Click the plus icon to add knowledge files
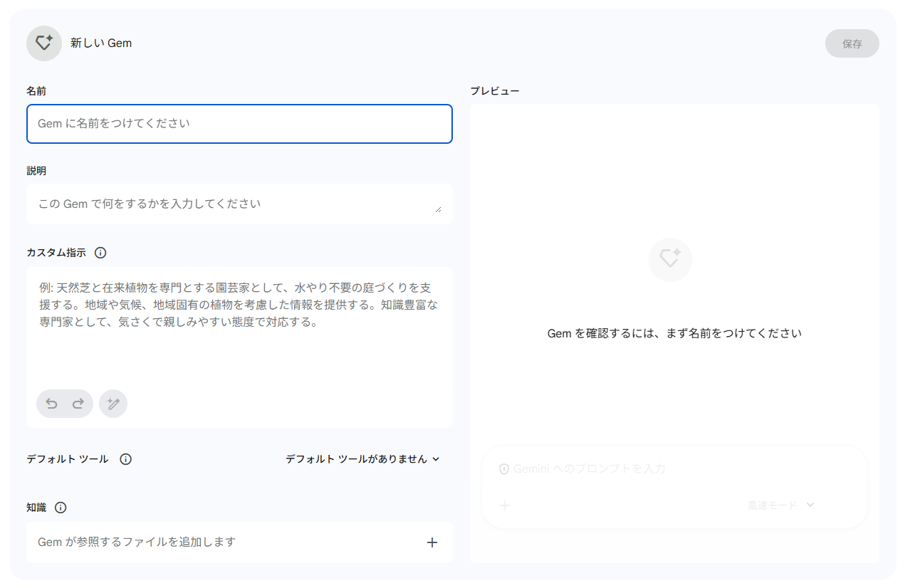This screenshot has height=588, width=905. (x=431, y=542)
